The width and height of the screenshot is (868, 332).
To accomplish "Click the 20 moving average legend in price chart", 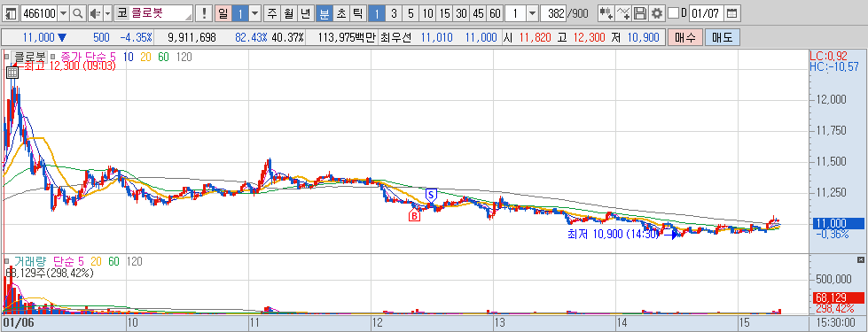I will [x=145, y=57].
